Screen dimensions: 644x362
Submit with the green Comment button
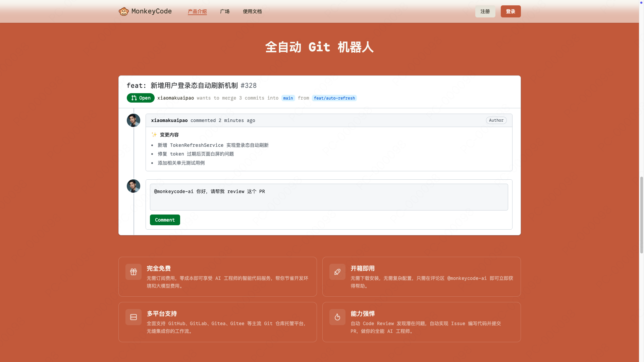click(x=165, y=220)
